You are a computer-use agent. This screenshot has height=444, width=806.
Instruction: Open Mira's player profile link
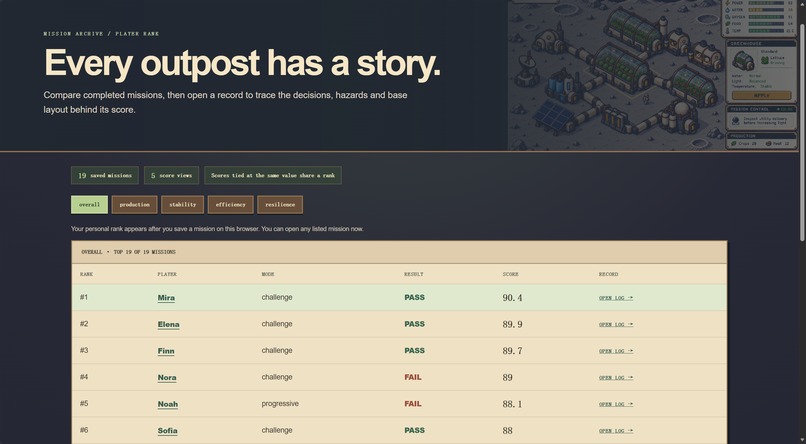tap(166, 298)
